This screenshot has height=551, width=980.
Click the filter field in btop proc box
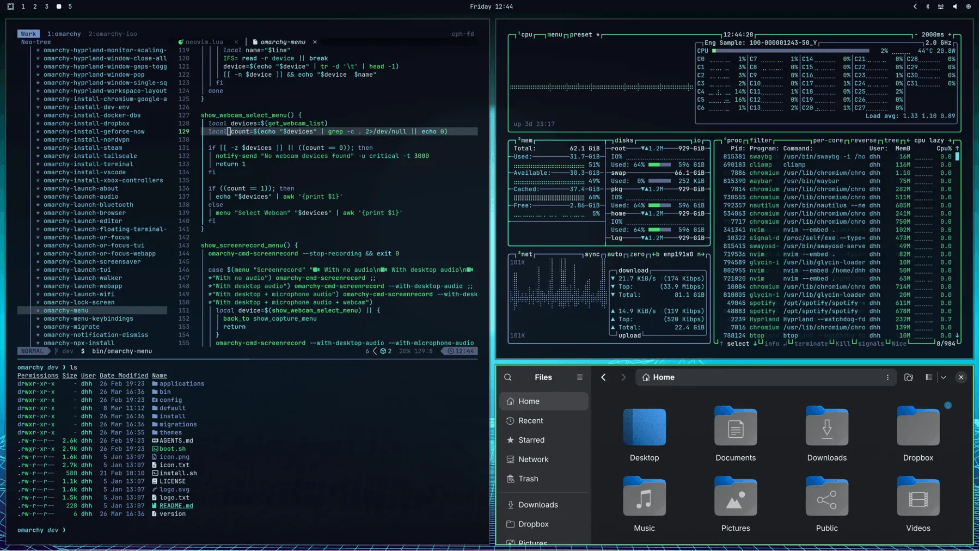(x=761, y=140)
